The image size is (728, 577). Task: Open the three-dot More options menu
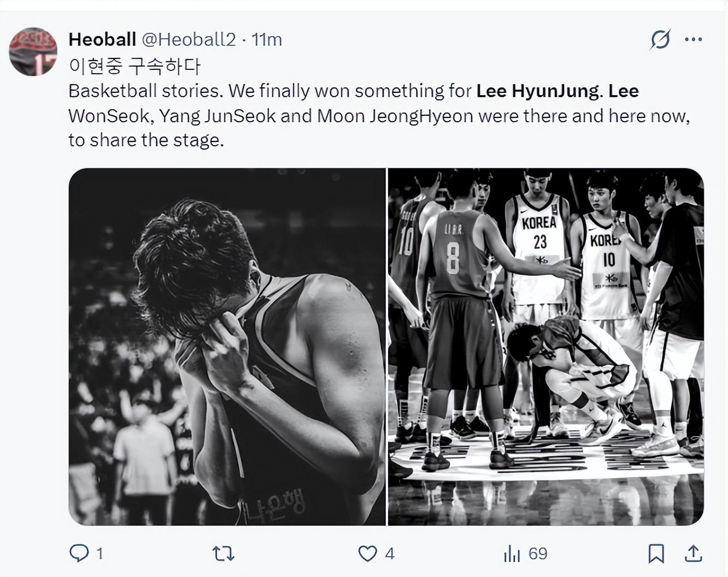[693, 39]
